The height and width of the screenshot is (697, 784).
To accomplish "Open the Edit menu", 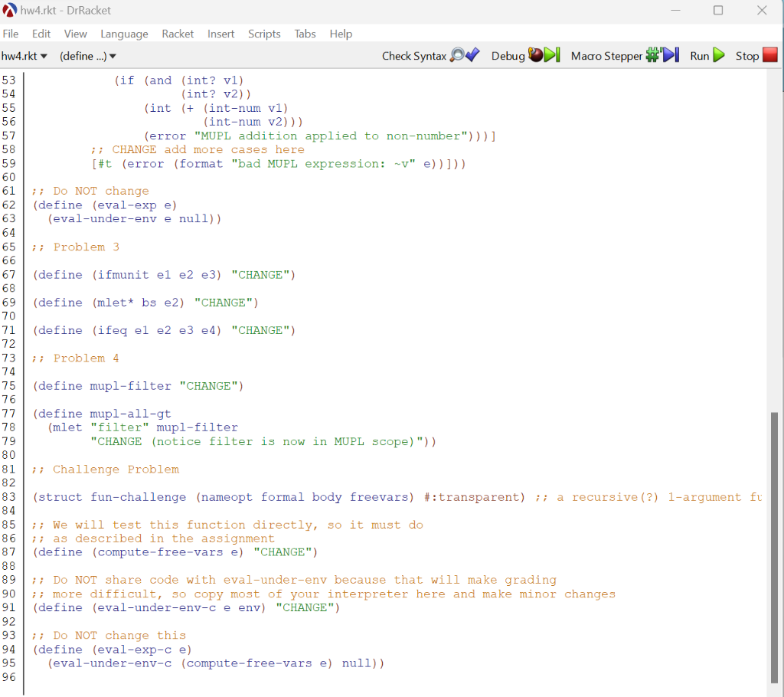I will coord(41,34).
